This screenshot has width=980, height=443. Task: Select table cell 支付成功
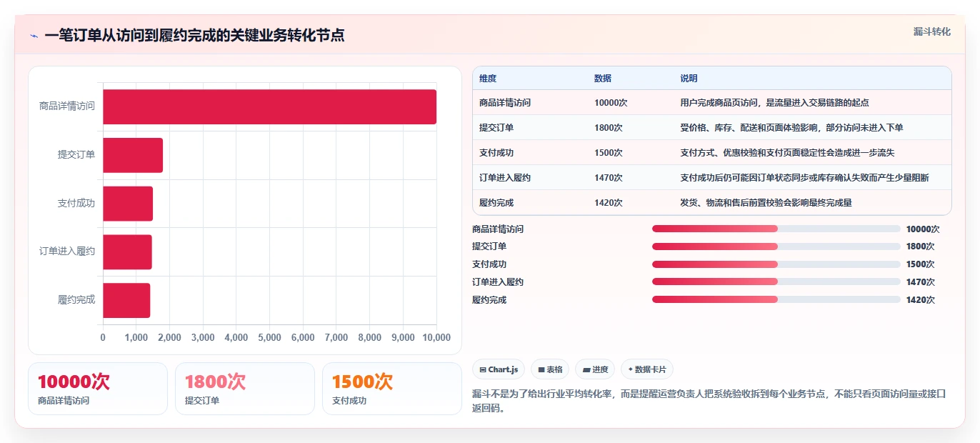tap(496, 153)
